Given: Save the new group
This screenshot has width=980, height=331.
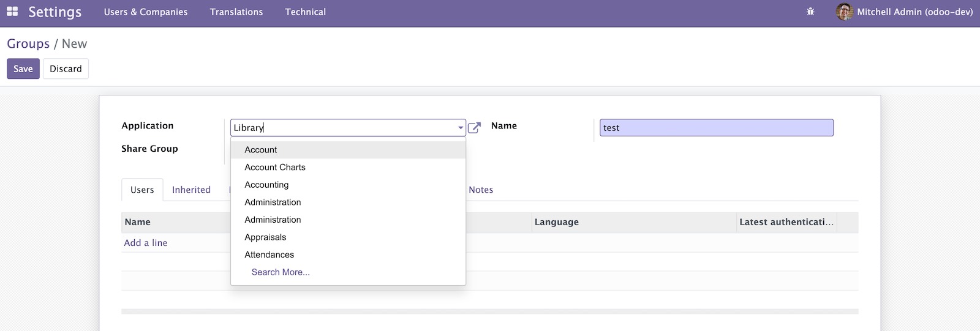Looking at the screenshot, I should [23, 69].
